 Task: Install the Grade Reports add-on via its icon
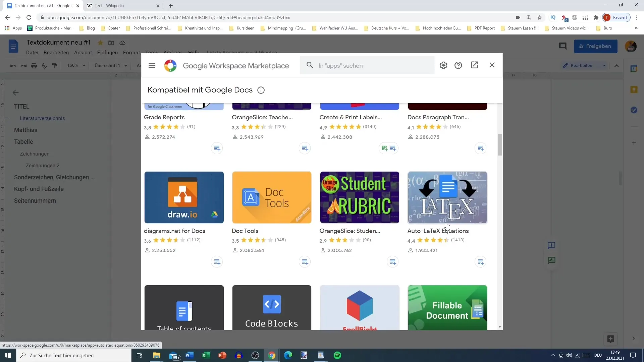click(x=217, y=148)
